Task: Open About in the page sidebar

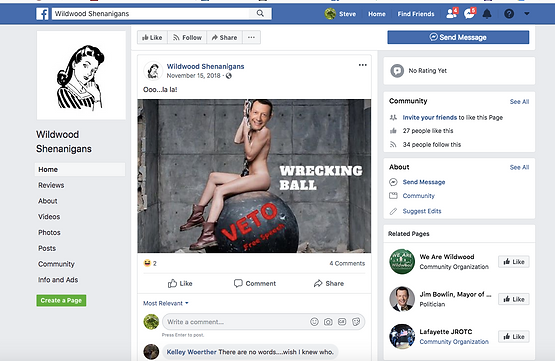Action: tap(47, 201)
